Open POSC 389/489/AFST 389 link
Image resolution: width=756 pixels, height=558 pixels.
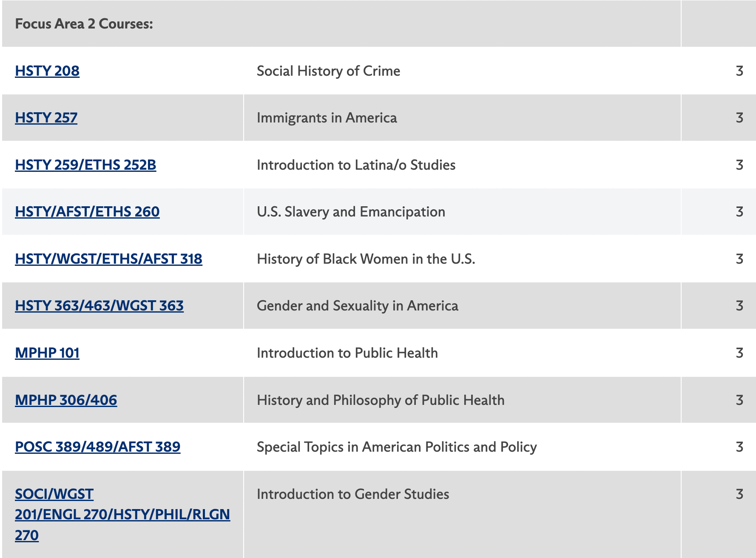click(97, 447)
